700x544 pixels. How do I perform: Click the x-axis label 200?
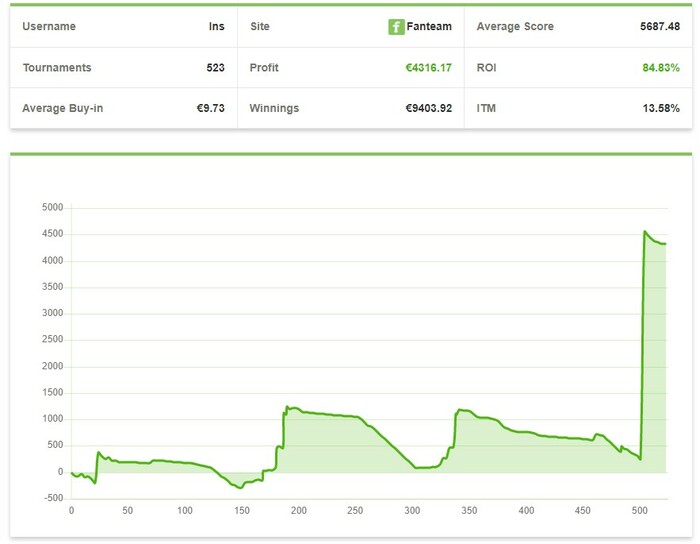point(299,510)
